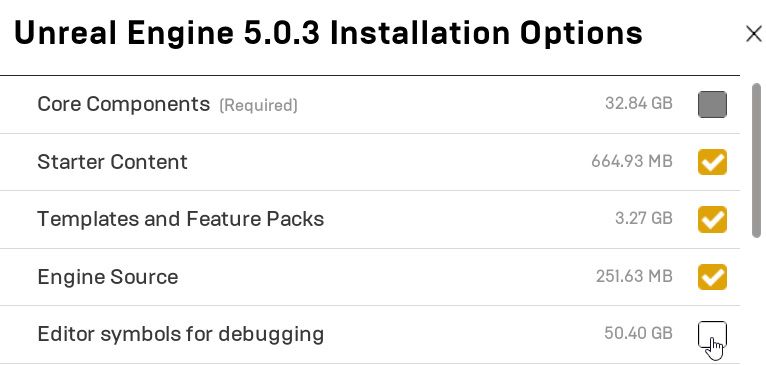
Task: Click the Engine Source label
Action: click(x=108, y=277)
